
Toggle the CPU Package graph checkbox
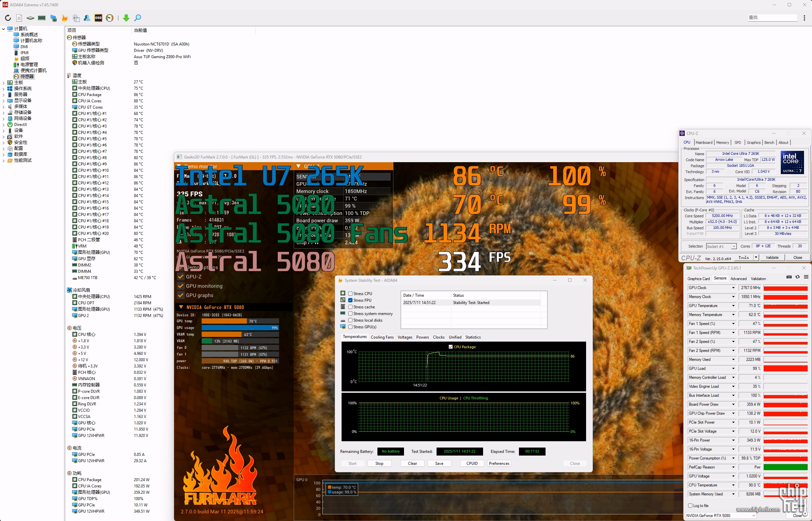click(451, 347)
